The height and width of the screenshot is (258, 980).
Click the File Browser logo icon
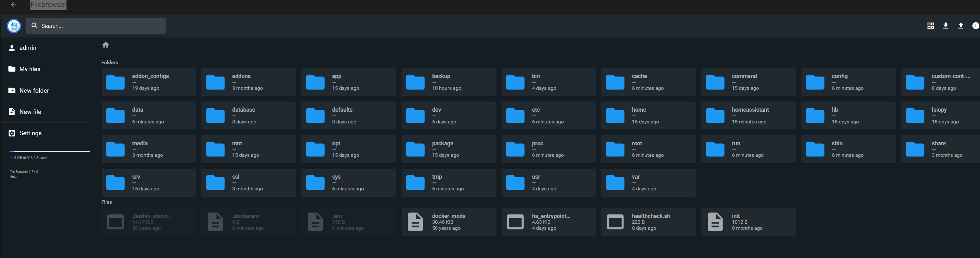tap(14, 26)
